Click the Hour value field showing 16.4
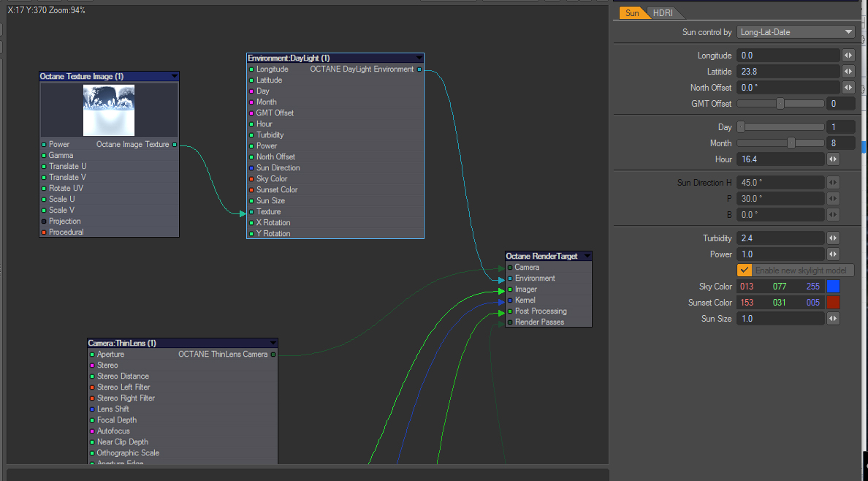The height and width of the screenshot is (481, 868). click(780, 159)
